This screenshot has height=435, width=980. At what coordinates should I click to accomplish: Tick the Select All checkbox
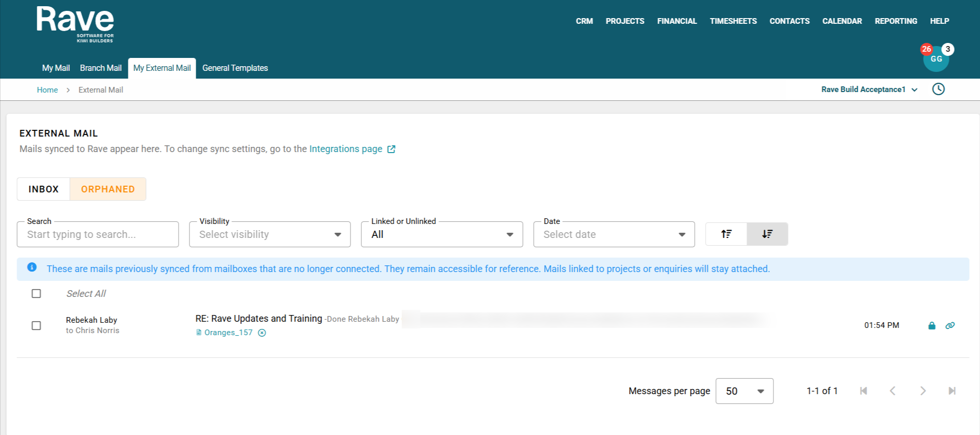point(36,294)
